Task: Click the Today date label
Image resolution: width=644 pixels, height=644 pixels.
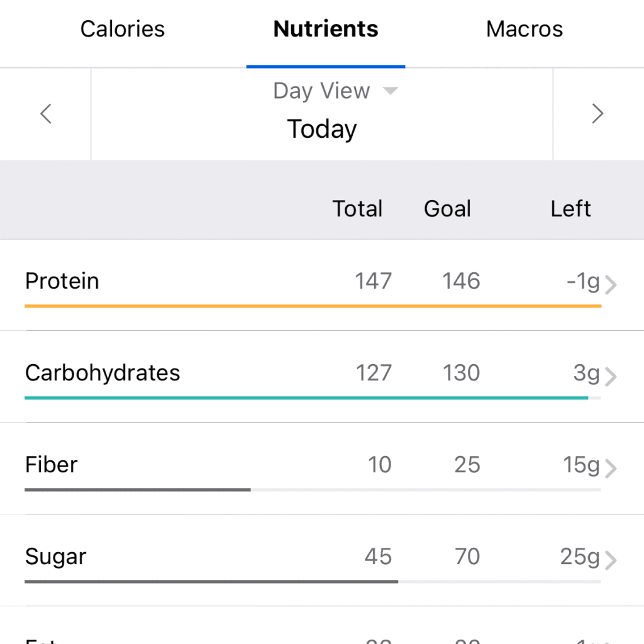Action: pos(321,129)
